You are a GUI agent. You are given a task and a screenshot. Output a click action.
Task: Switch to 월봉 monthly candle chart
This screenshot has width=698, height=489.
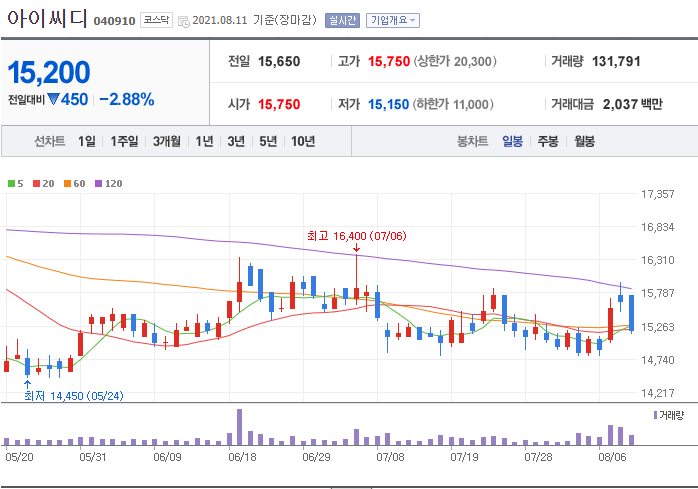click(584, 142)
